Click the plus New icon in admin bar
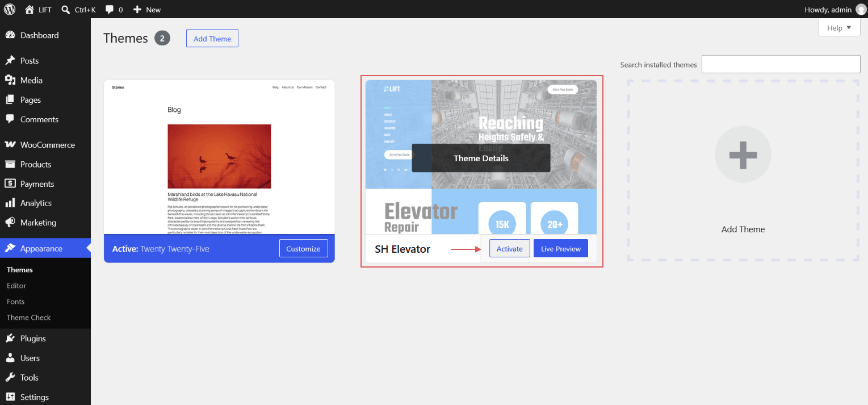This screenshot has height=405, width=868. 137,9
